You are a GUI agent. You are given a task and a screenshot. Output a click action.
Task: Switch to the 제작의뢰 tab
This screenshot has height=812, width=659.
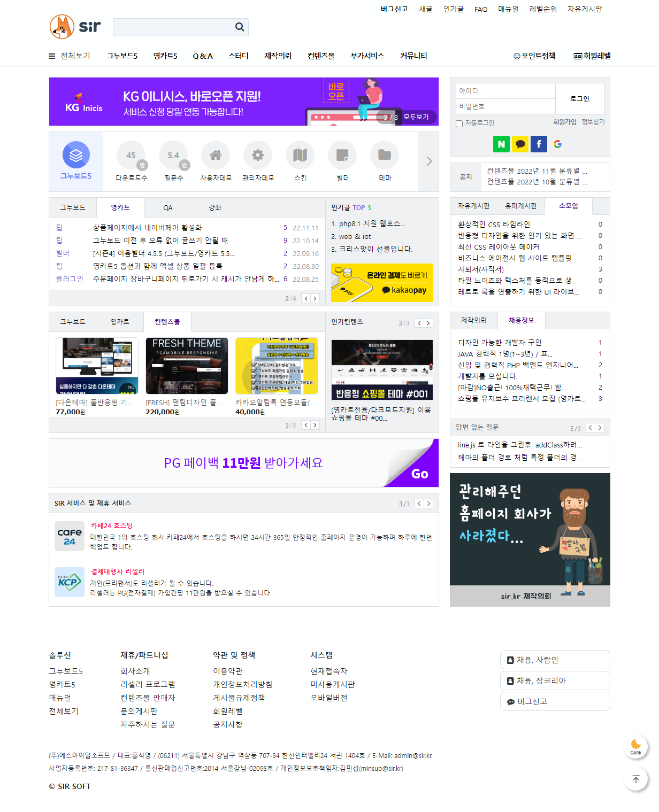tap(474, 320)
